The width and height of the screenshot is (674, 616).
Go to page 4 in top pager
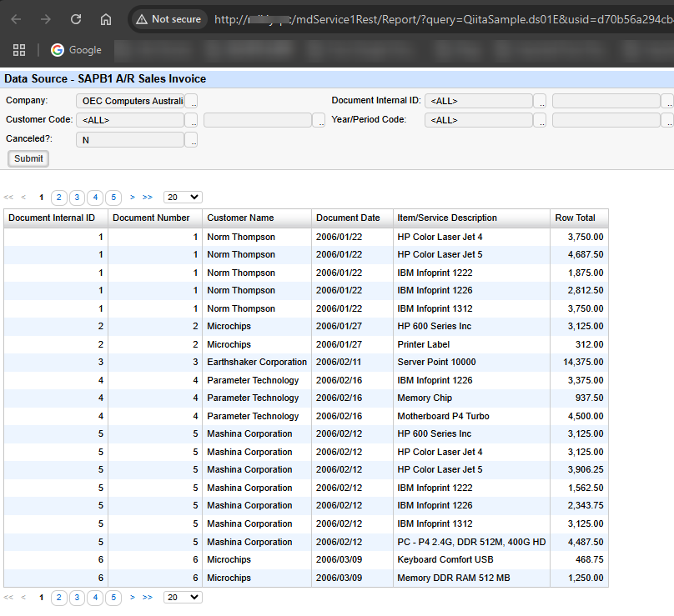click(95, 198)
